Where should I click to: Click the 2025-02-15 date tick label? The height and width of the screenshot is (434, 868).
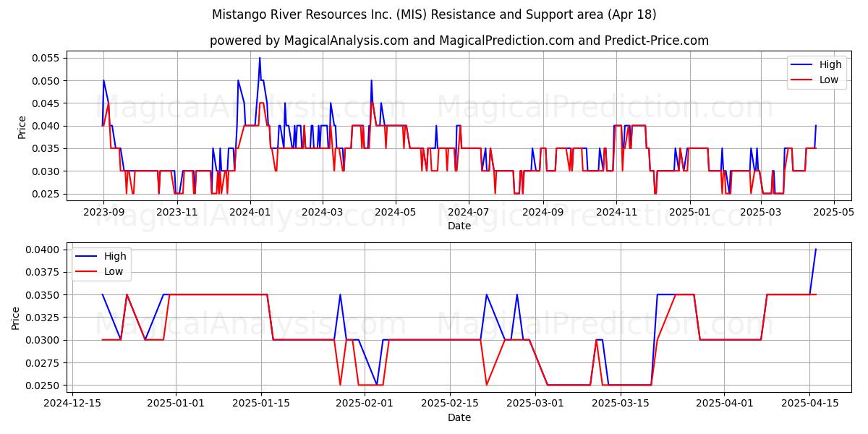click(x=450, y=404)
